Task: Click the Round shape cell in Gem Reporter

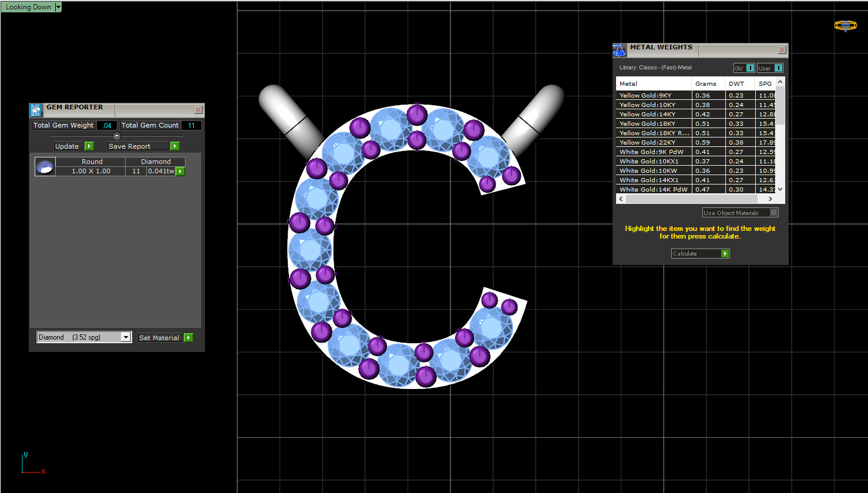Action: [x=92, y=162]
